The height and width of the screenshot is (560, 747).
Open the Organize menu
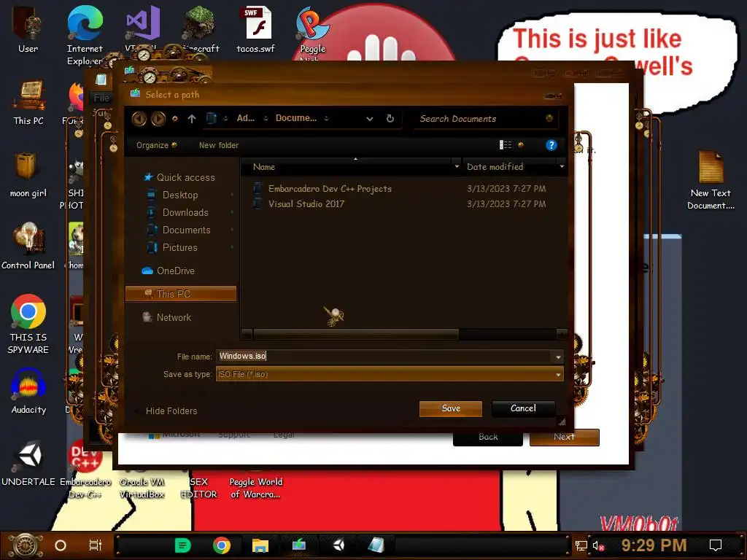[156, 145]
